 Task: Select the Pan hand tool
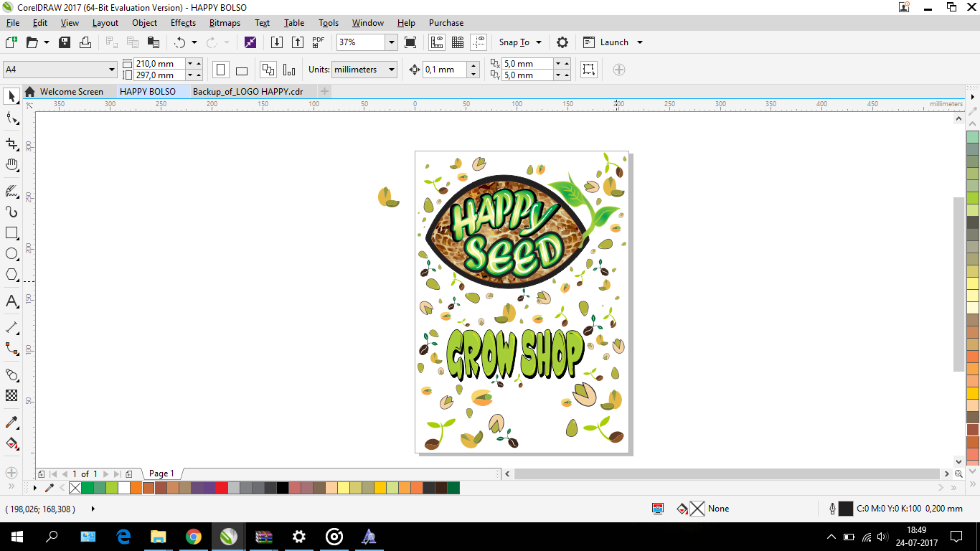point(11,165)
